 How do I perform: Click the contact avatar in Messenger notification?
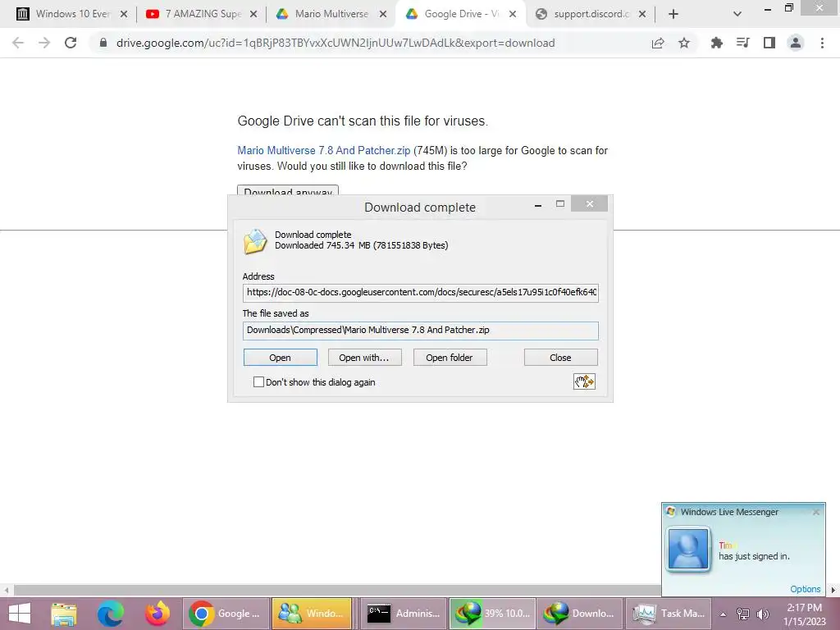coord(688,549)
